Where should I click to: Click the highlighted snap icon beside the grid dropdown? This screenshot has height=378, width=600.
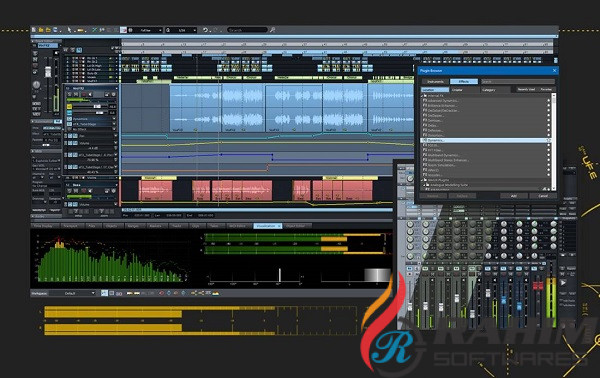[123, 30]
